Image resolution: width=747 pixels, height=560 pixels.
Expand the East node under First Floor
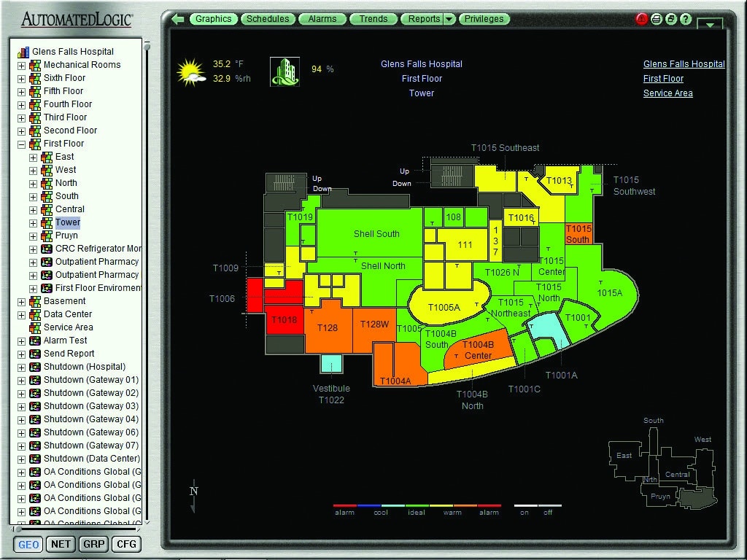click(x=33, y=157)
